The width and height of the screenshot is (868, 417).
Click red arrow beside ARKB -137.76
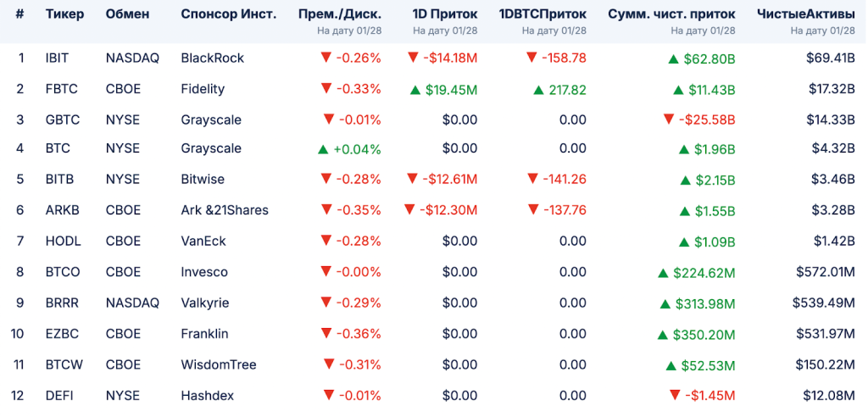point(532,210)
